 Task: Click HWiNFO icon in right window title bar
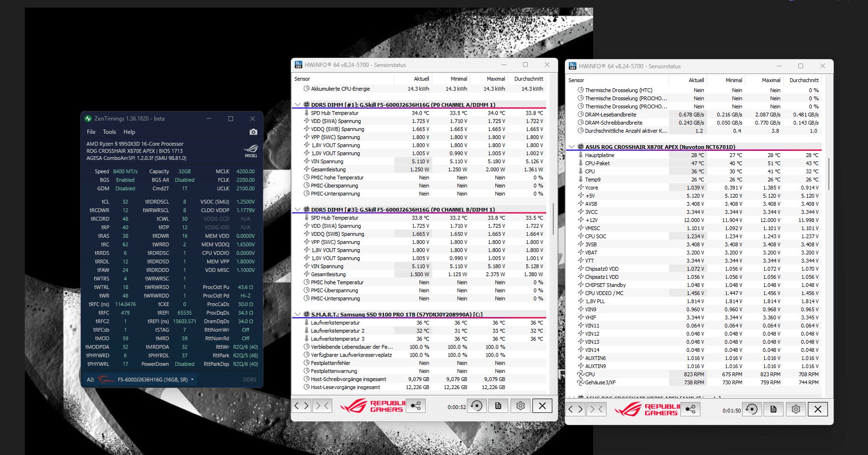[x=573, y=66]
